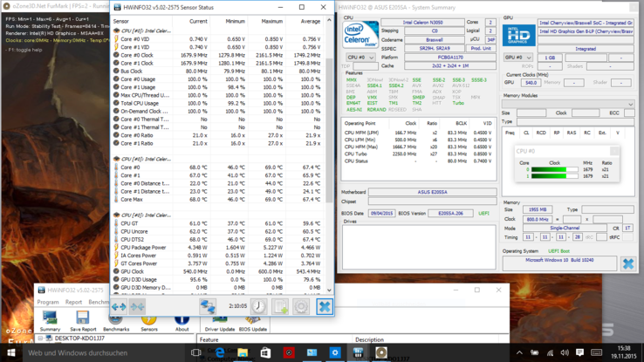Screen dimensions: 644x362
Task: Close the small CPU #0 clock panel
Action: 614,151
